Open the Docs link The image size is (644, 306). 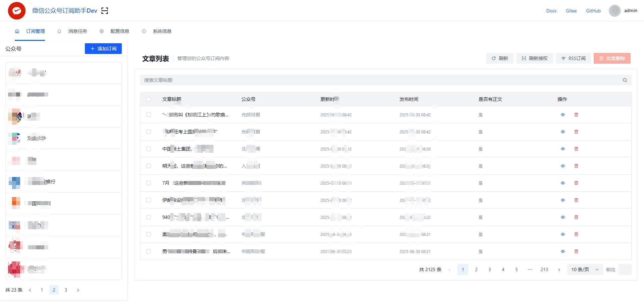click(x=551, y=11)
